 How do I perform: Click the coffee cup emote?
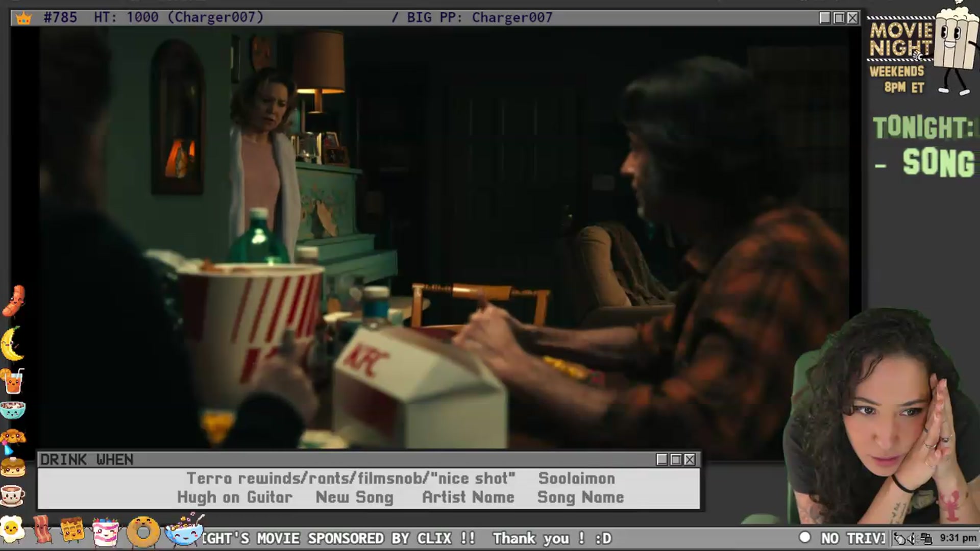[12, 494]
